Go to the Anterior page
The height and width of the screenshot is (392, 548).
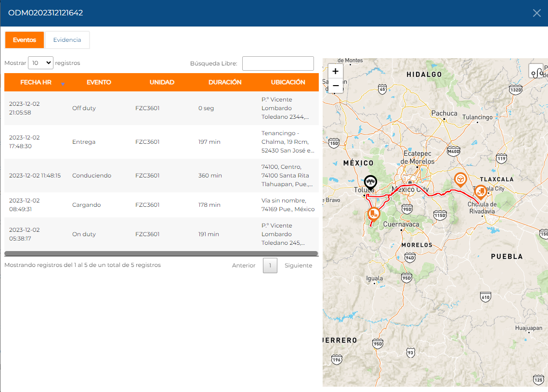tap(244, 266)
